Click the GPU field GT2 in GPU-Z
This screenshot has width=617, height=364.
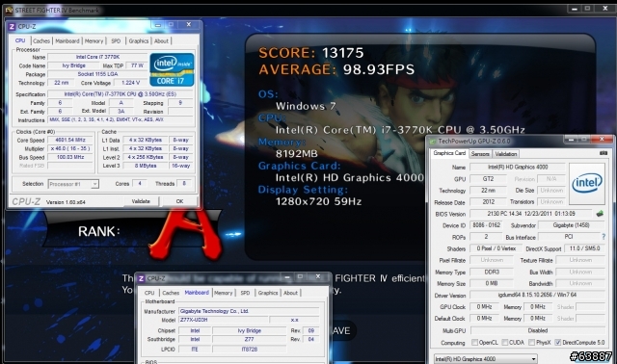click(488, 179)
